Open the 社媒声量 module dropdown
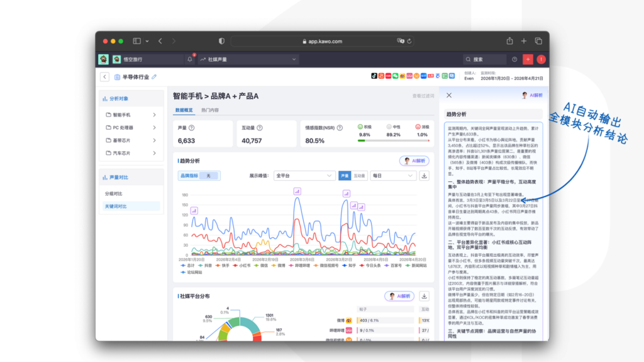 click(248, 59)
